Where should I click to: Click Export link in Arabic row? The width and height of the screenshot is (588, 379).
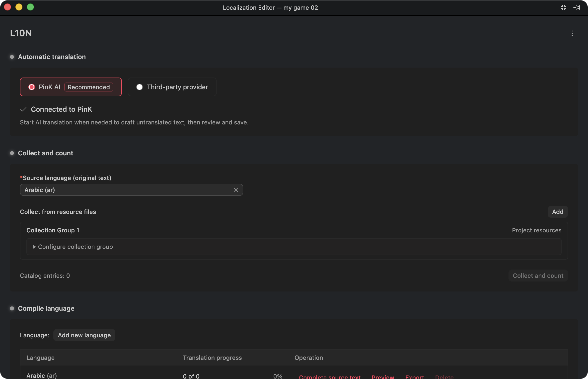(x=415, y=377)
